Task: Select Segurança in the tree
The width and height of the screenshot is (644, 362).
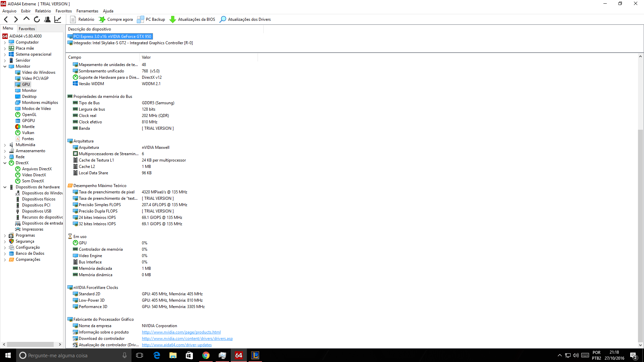Action: click(25, 241)
